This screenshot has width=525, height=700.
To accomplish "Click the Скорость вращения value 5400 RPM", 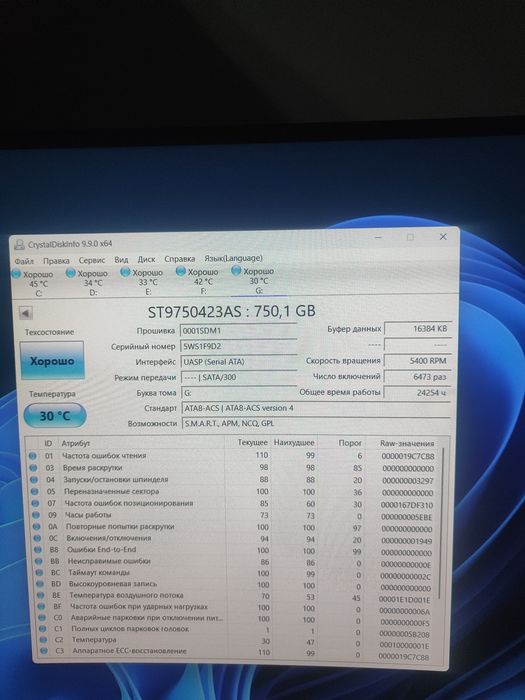I will (x=418, y=361).
